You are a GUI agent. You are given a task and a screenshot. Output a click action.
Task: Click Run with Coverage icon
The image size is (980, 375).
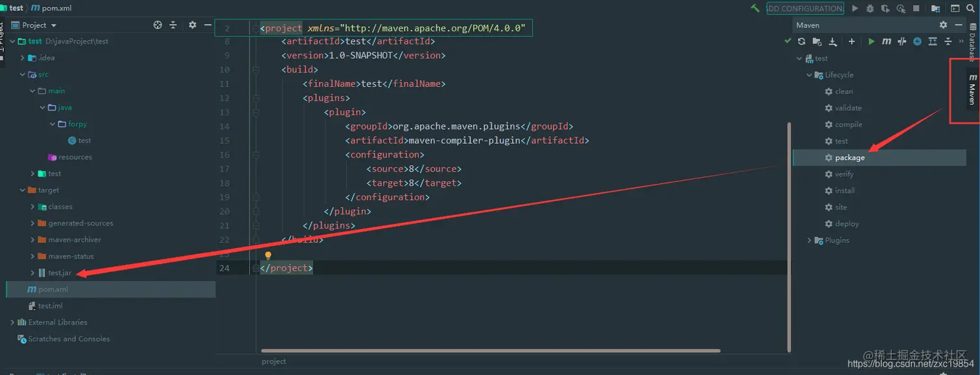click(885, 8)
